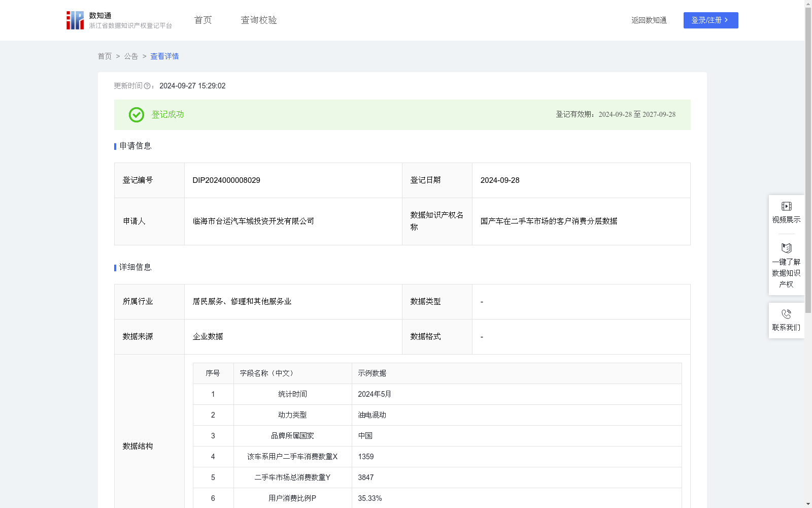Select sample value 油电混动
812x508 pixels.
372,415
